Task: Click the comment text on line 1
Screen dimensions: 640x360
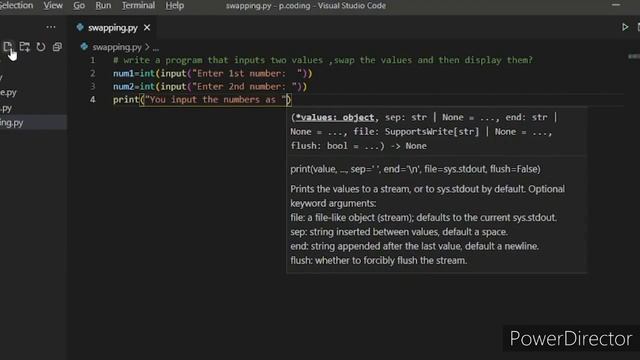Action: point(323,60)
